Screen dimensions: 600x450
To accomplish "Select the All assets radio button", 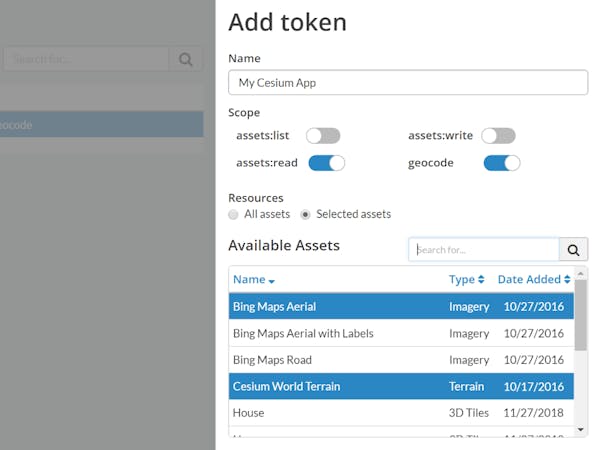I will (x=233, y=214).
